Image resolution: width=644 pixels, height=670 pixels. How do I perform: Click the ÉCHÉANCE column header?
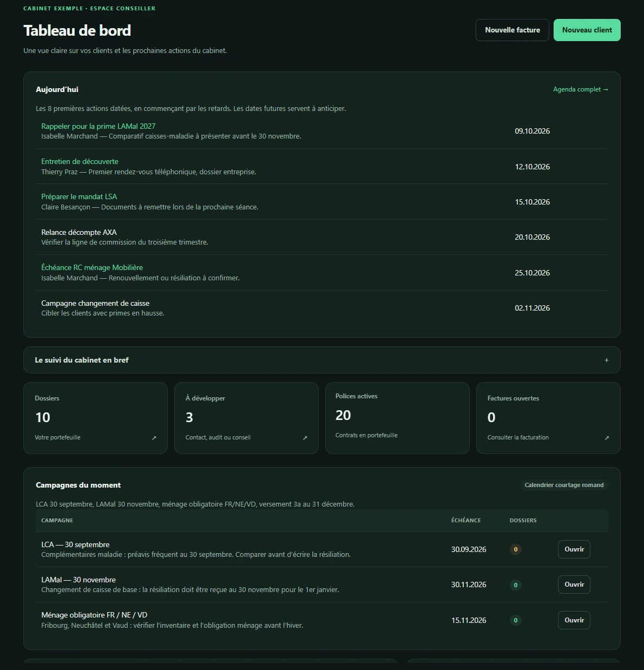coord(466,520)
